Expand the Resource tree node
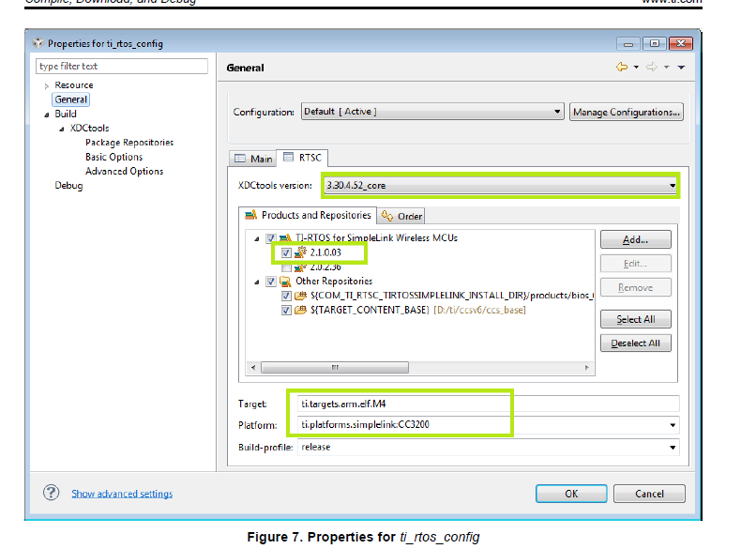 point(47,86)
